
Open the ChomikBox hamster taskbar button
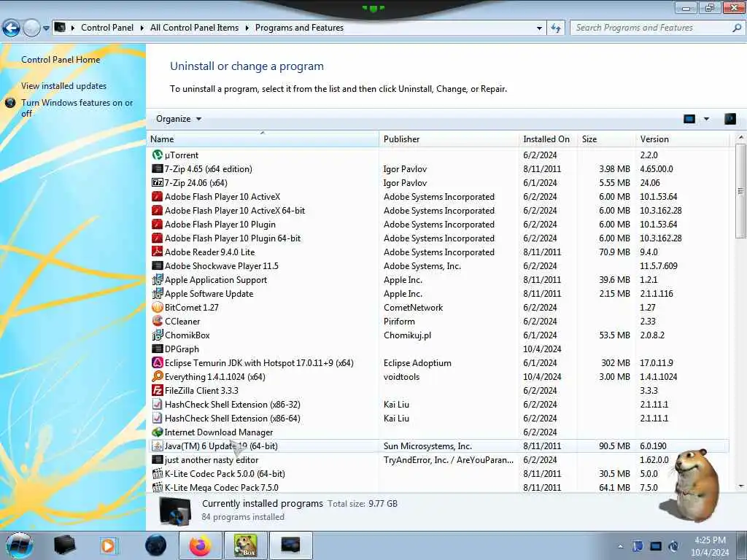click(x=246, y=545)
